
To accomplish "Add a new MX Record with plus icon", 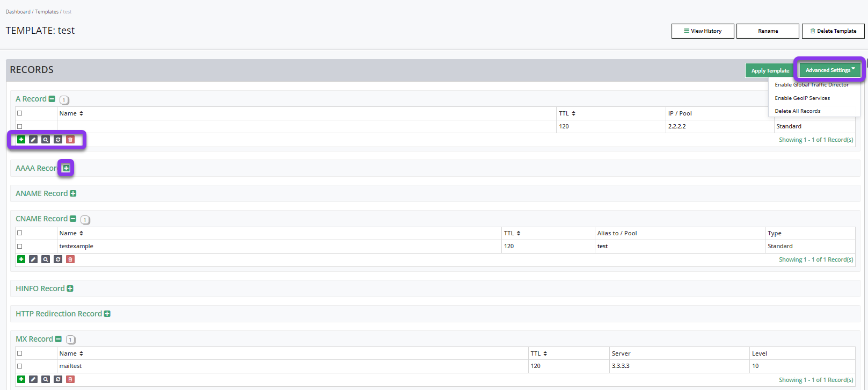I will [21, 379].
